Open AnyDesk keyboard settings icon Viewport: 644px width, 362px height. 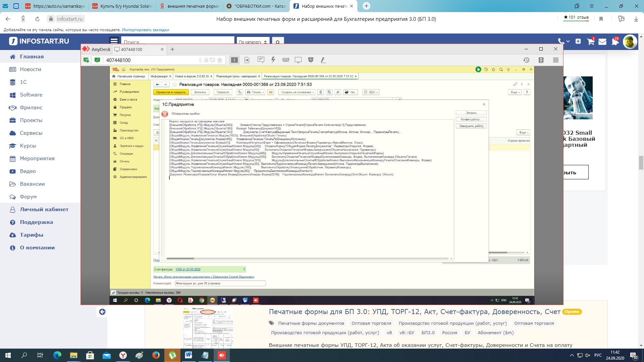pos(286,60)
